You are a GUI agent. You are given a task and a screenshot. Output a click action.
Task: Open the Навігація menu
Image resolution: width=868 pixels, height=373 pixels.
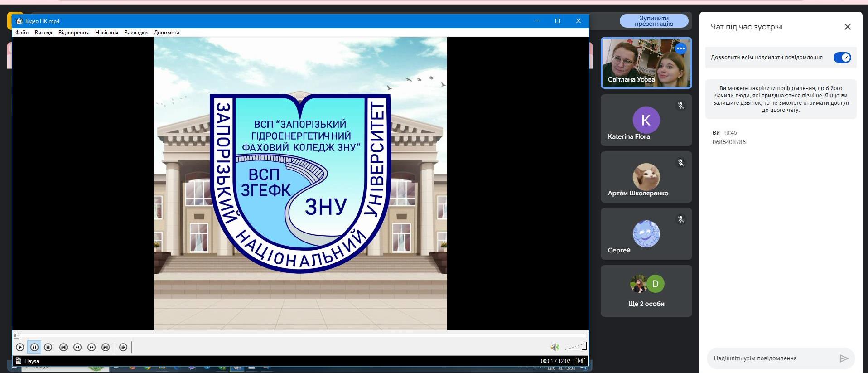(106, 33)
